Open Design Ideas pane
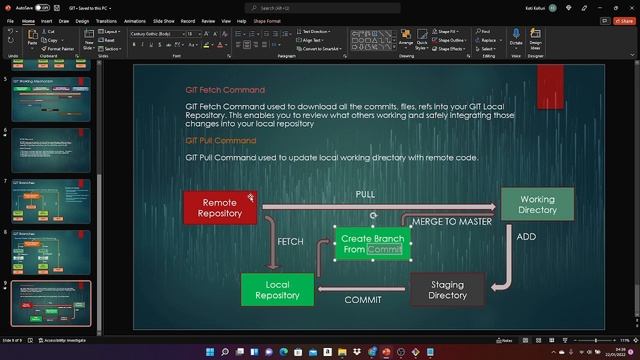 [x=535, y=39]
